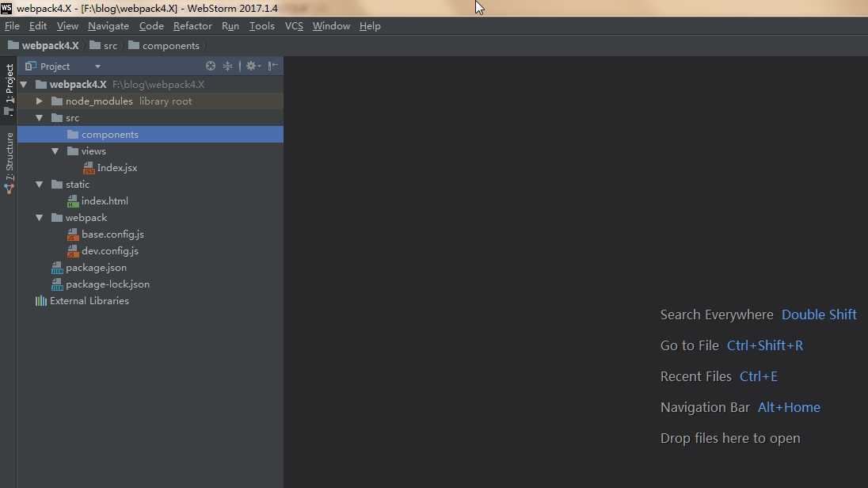
Task: Click src in the navigation breadcrumb
Action: pyautogui.click(x=104, y=45)
